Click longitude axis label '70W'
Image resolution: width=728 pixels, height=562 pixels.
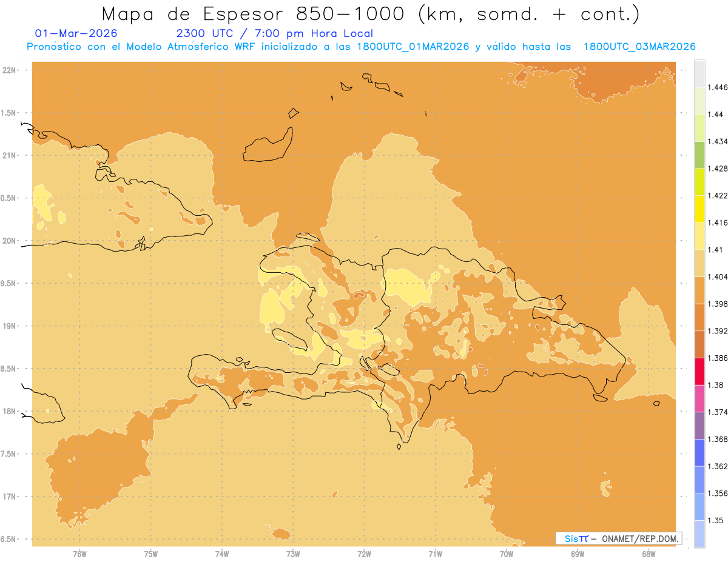[x=507, y=554]
